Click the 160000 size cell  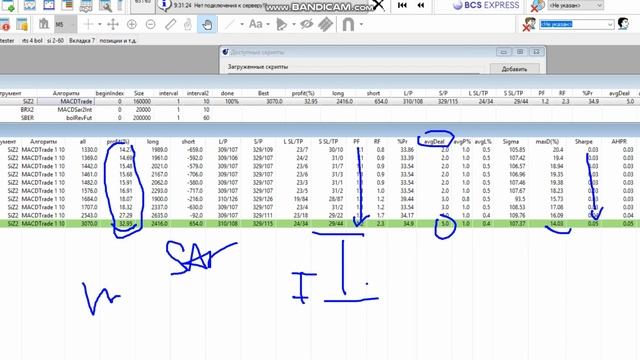point(142,101)
